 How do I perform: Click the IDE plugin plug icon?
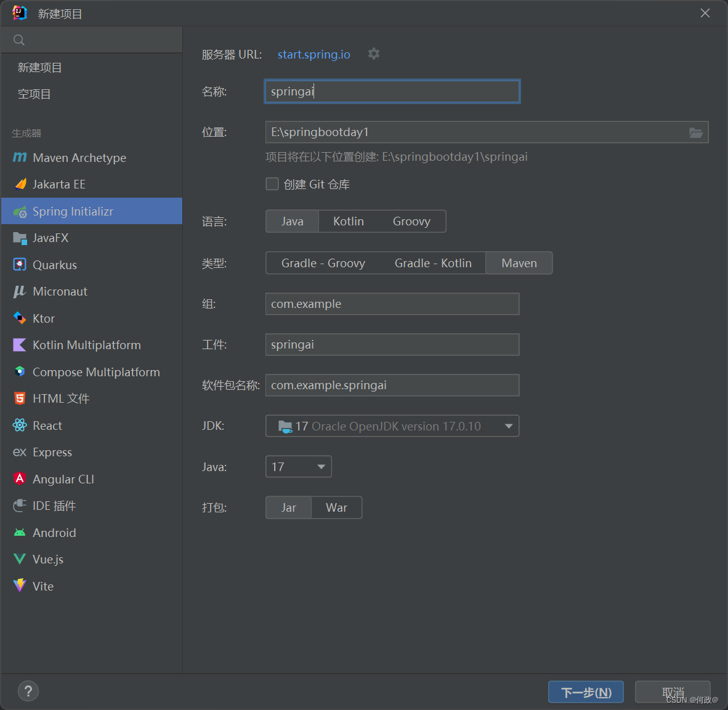(20, 506)
